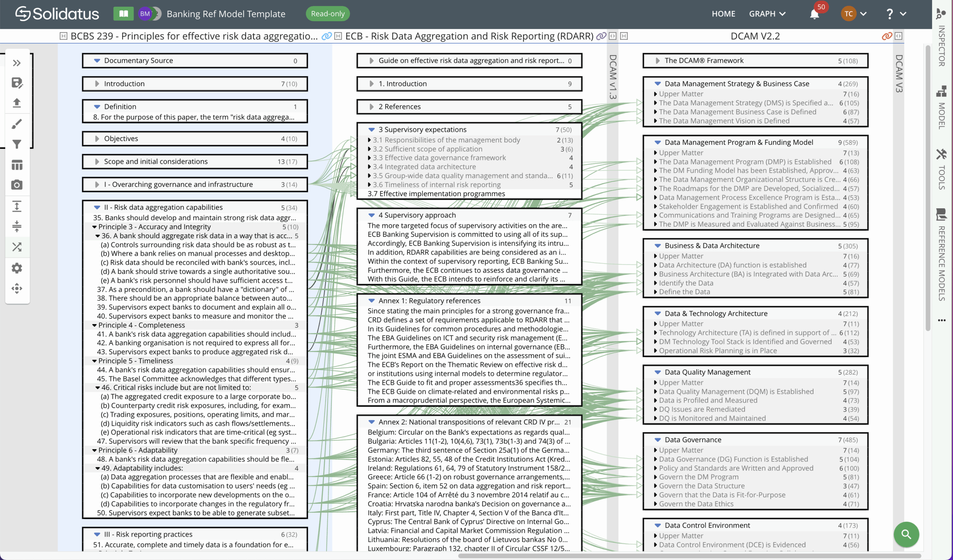Click Banking Ref Model Template title
953x560 pixels.
226,14
